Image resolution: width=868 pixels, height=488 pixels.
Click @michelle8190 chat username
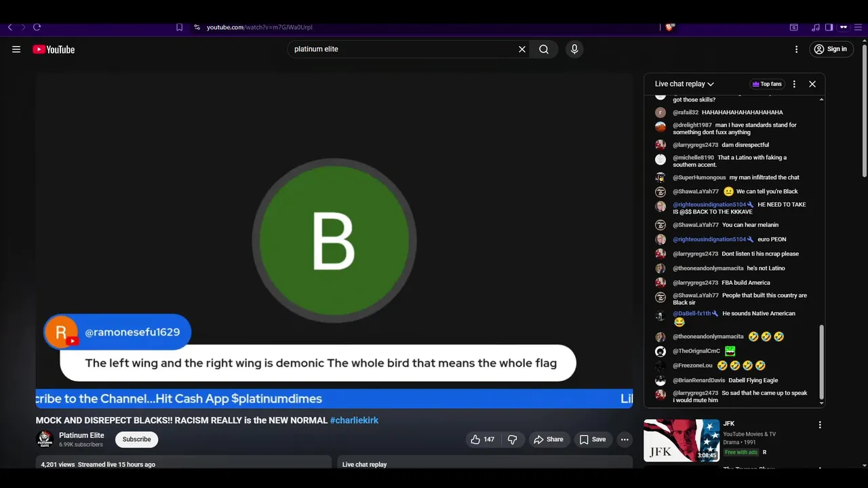click(693, 157)
